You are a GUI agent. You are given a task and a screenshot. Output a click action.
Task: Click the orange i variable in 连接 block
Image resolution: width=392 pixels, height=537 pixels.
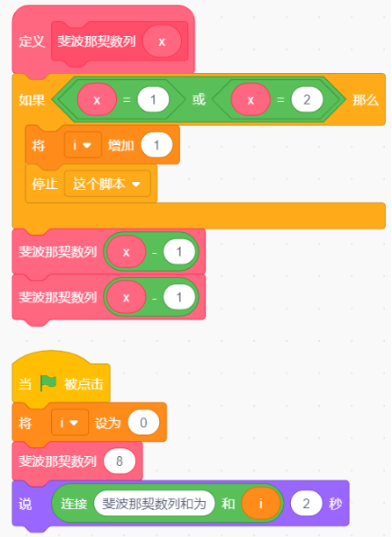point(260,504)
